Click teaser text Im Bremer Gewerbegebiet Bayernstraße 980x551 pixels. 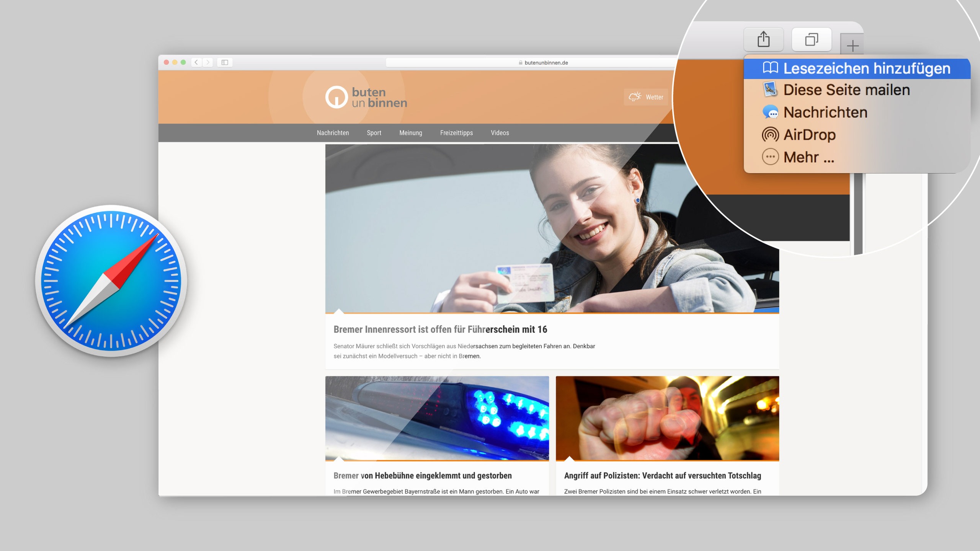[436, 491]
